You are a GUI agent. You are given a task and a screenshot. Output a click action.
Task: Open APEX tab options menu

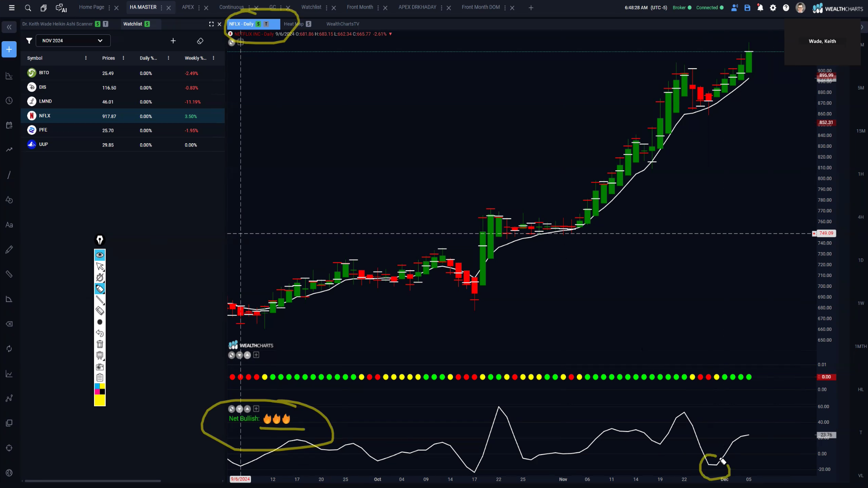click(199, 8)
